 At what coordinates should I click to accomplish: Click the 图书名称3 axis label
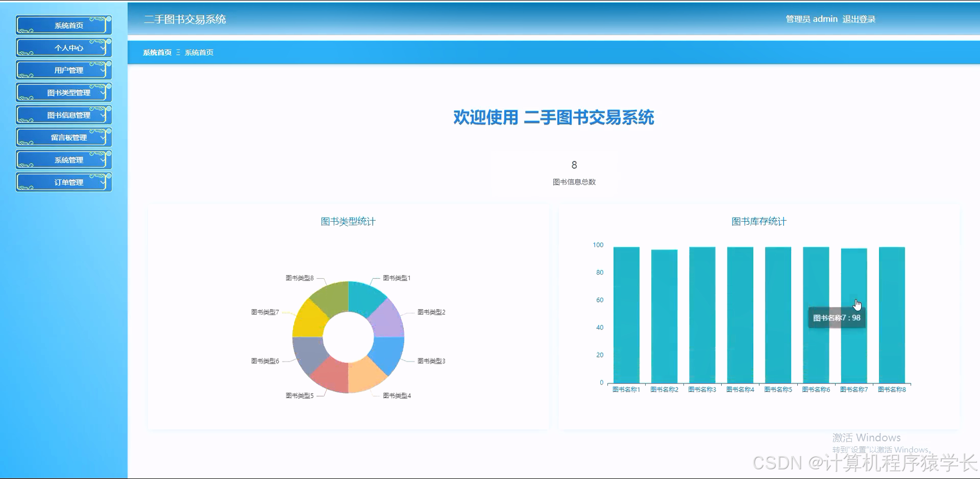[x=702, y=390]
